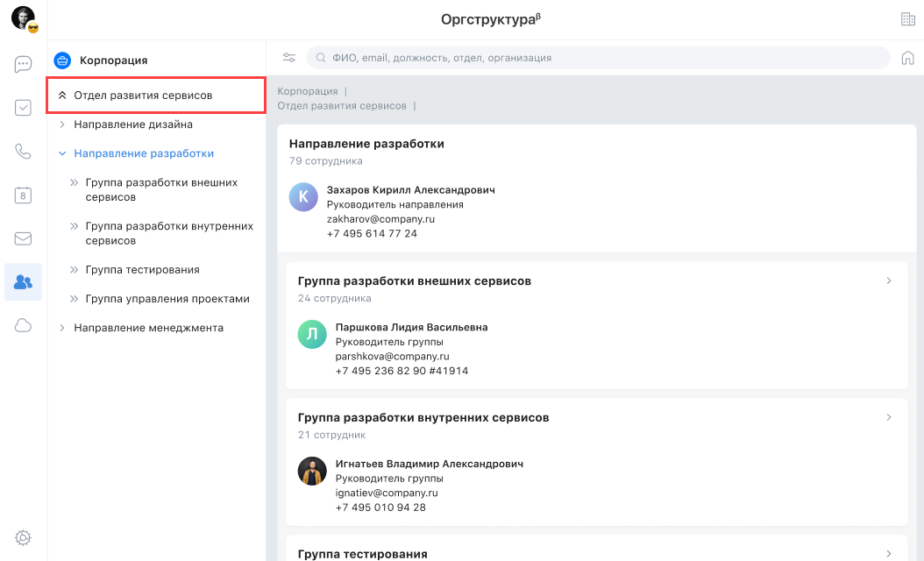The height and width of the screenshot is (561, 924).
Task: Select Группа тестирования in the tree
Action: pos(142,270)
